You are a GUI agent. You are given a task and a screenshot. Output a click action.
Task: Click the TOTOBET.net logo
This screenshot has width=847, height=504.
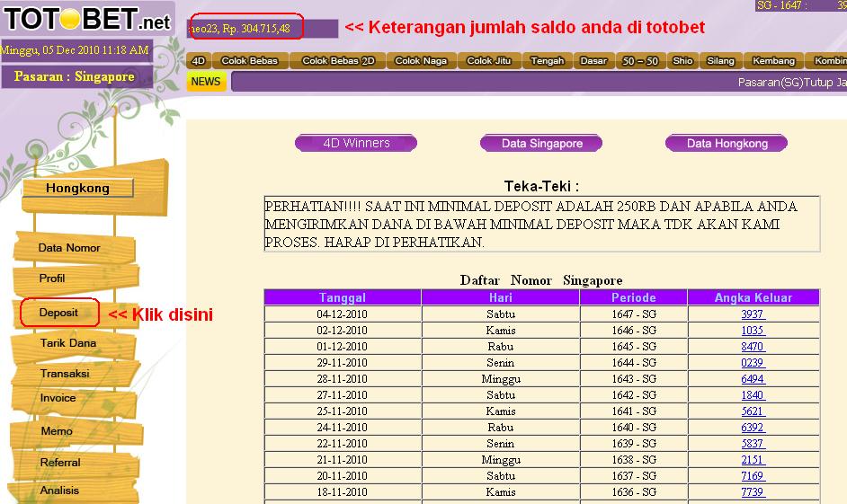click(x=87, y=19)
